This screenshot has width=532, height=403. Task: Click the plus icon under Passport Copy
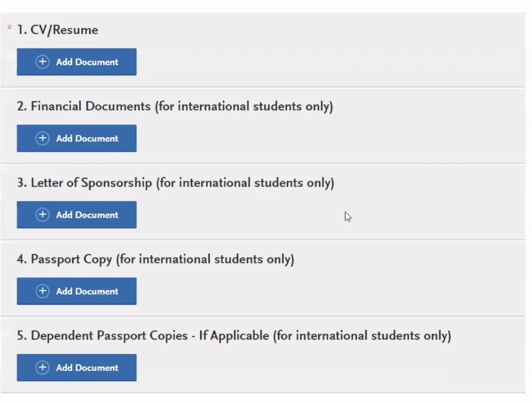tap(42, 291)
